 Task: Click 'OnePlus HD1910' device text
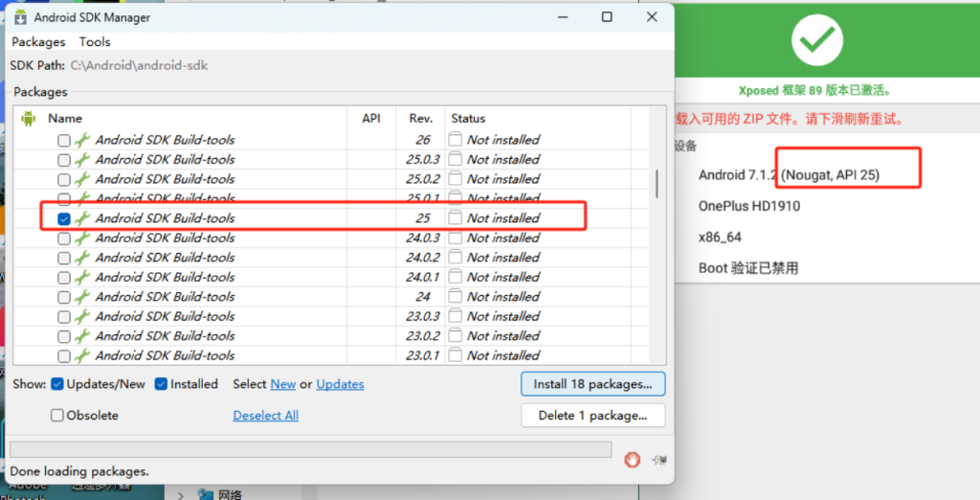click(x=748, y=206)
